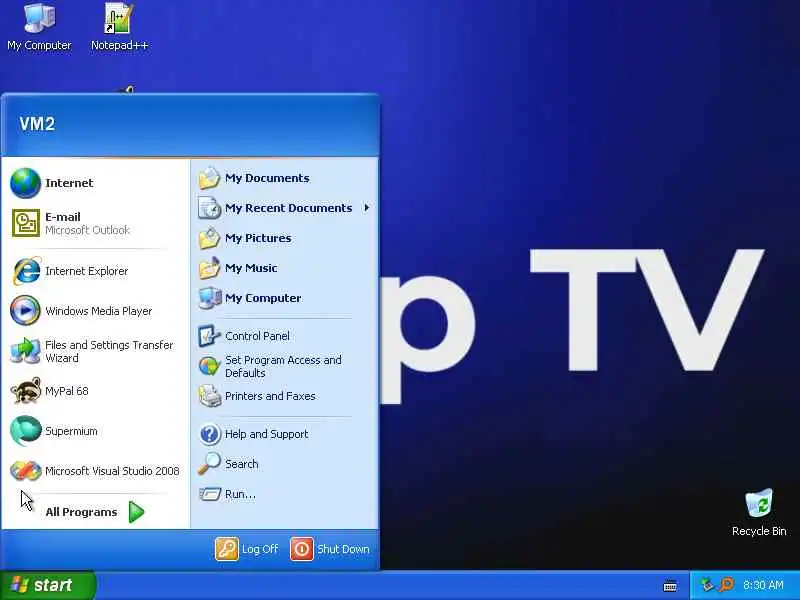Click the Log Off text button
This screenshot has height=600, width=800.
[x=260, y=549]
